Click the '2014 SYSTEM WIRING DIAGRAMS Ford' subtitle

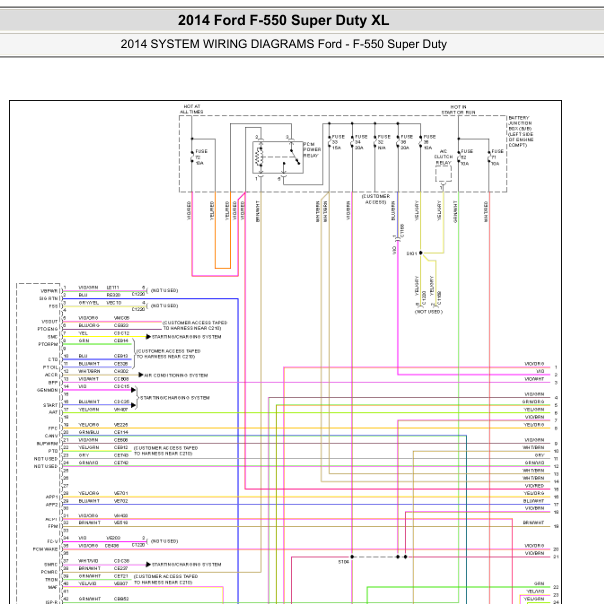point(231,44)
